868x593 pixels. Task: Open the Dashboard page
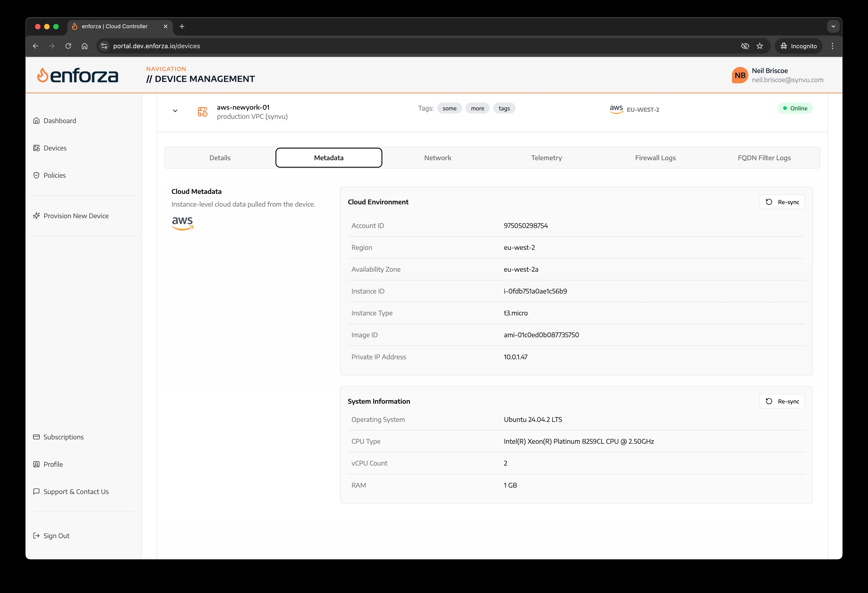[x=60, y=120]
